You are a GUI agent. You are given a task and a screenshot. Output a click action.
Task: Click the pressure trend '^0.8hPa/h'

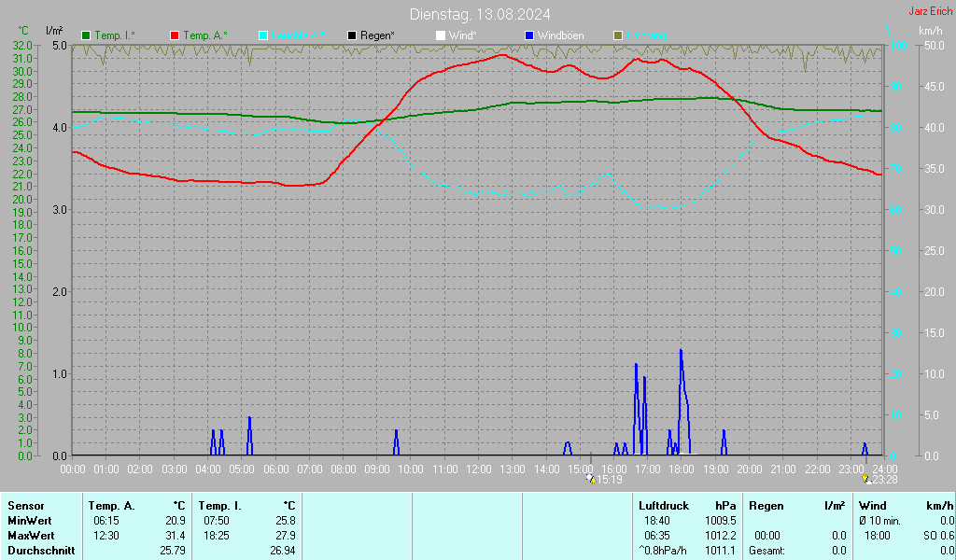(x=663, y=551)
